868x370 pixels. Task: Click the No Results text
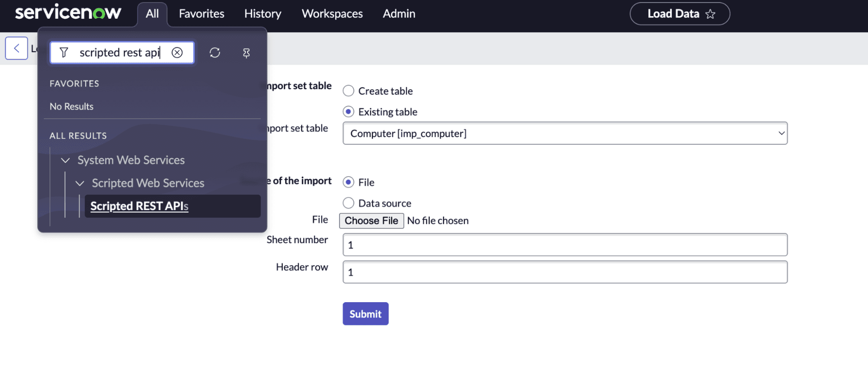click(72, 107)
